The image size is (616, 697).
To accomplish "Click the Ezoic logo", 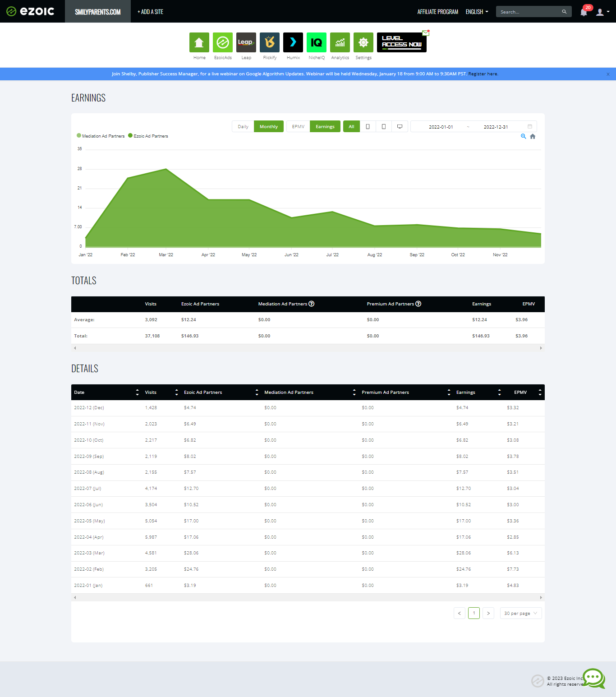I will coord(30,11).
